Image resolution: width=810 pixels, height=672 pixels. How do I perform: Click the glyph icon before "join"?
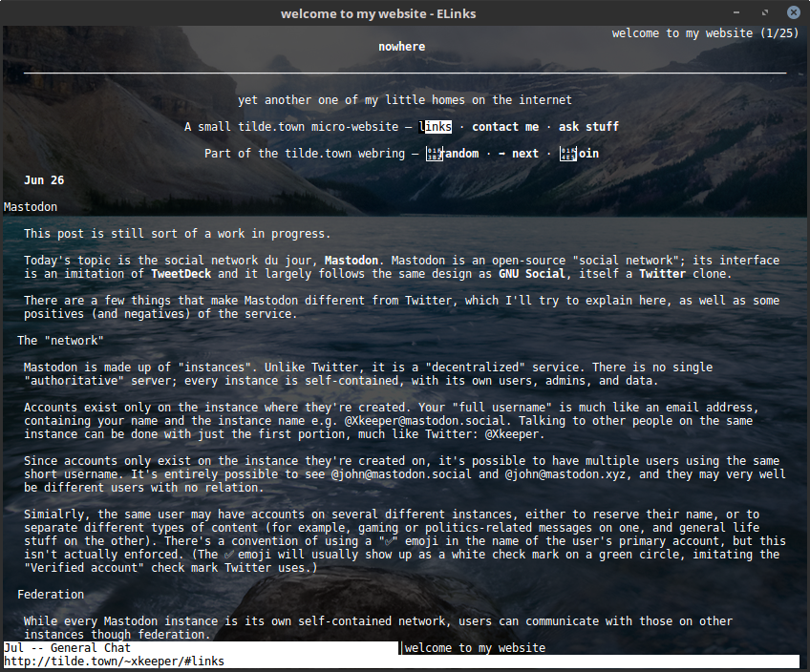(x=568, y=154)
